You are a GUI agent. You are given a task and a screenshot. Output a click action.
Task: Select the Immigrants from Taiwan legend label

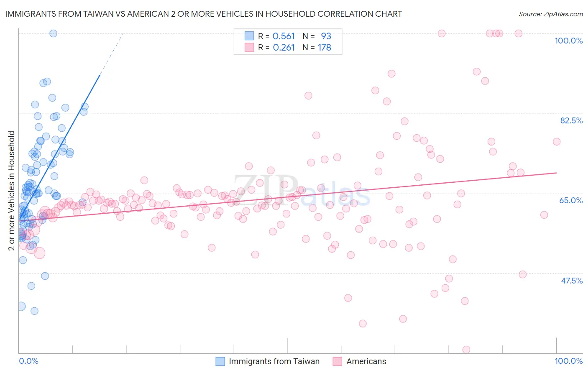point(274,361)
